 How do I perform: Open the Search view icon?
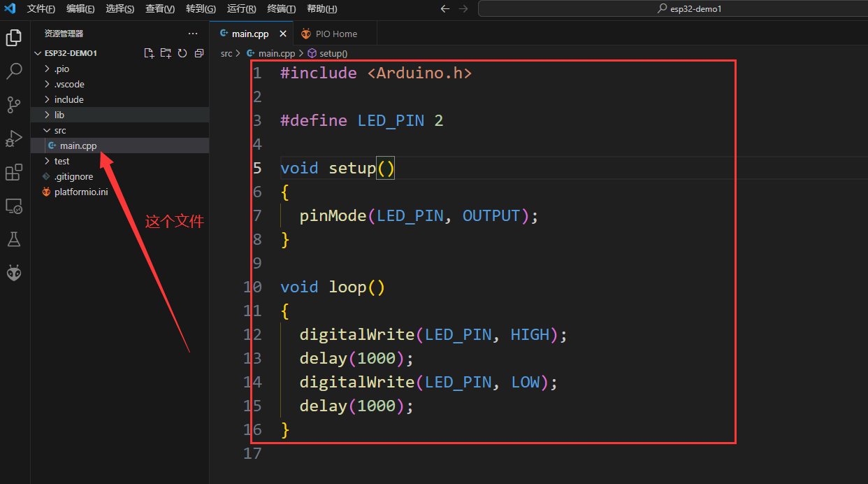[x=13, y=71]
